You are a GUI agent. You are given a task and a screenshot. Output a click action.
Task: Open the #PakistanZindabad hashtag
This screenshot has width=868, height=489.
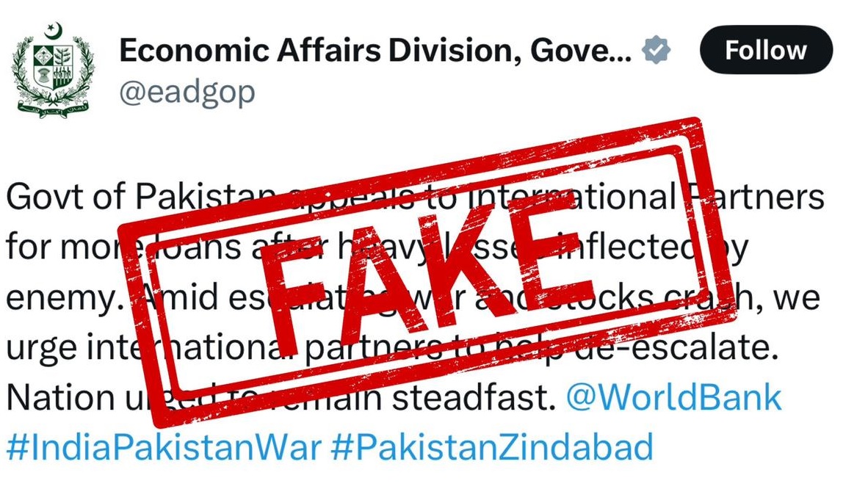(492, 447)
